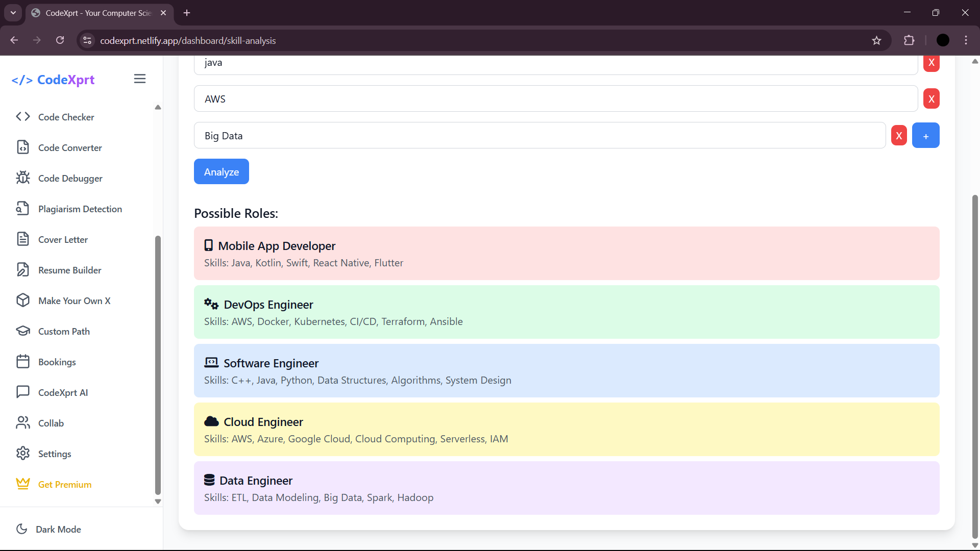Select the Resume Builder icon
This screenshot has width=980, height=551.
[23, 270]
